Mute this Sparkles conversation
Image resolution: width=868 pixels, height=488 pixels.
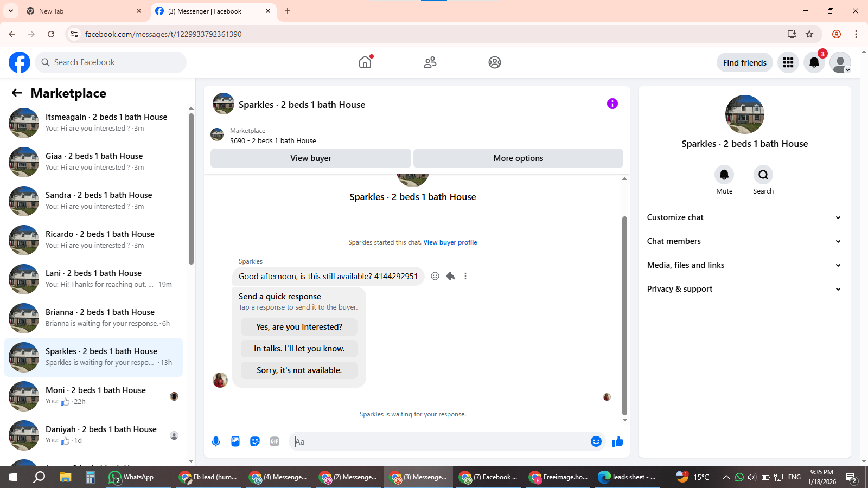click(724, 175)
